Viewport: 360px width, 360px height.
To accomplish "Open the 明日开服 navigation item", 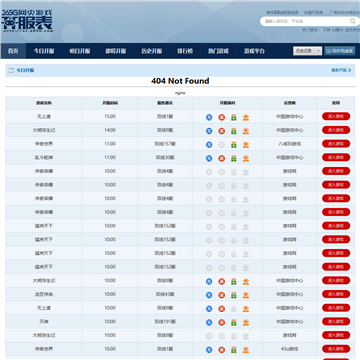I will pyautogui.click(x=80, y=51).
